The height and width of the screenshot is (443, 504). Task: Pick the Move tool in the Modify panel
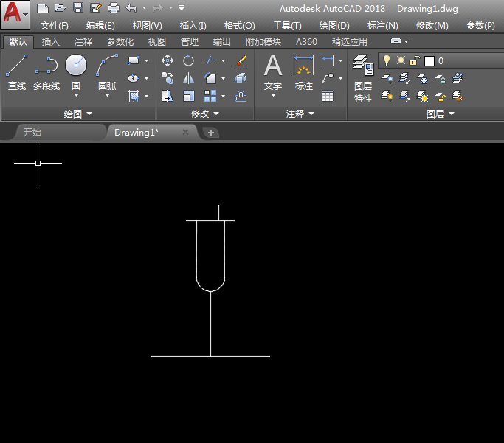[x=168, y=60]
